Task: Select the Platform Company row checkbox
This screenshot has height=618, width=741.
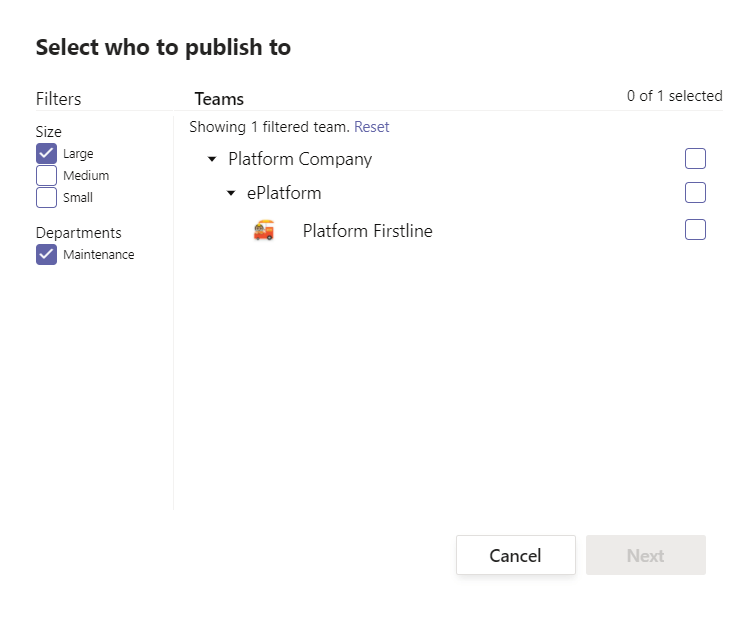Action: [695, 159]
